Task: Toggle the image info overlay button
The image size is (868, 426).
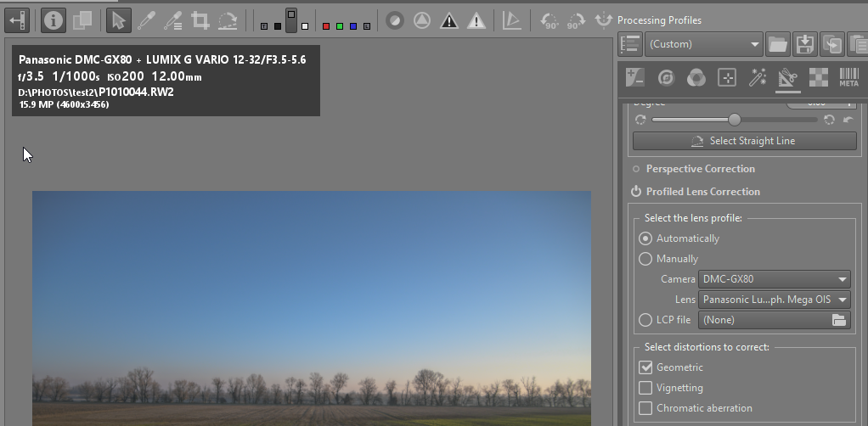Action: coord(54,20)
